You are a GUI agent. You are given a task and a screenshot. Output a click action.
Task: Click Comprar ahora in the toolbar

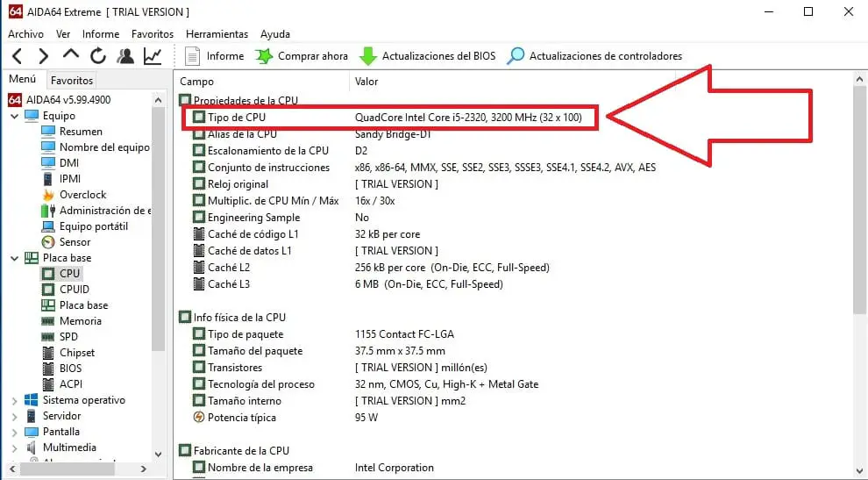point(302,56)
